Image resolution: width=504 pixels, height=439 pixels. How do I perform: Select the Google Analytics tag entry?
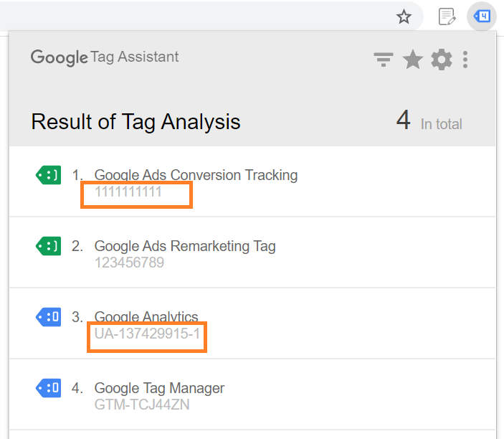click(x=146, y=317)
